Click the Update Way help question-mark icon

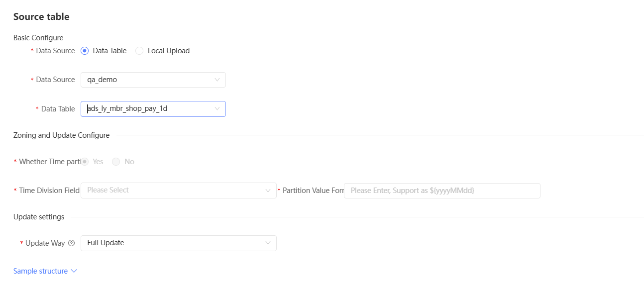(x=71, y=243)
